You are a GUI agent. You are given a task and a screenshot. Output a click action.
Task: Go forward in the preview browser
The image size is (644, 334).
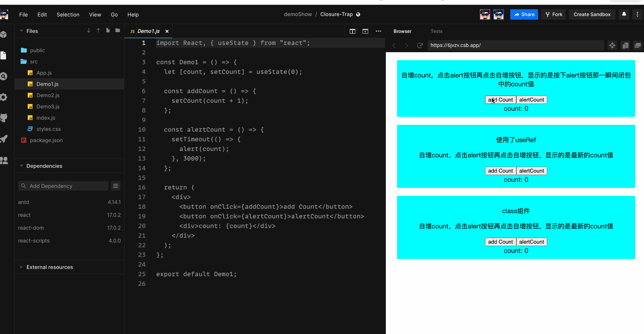[x=406, y=45]
